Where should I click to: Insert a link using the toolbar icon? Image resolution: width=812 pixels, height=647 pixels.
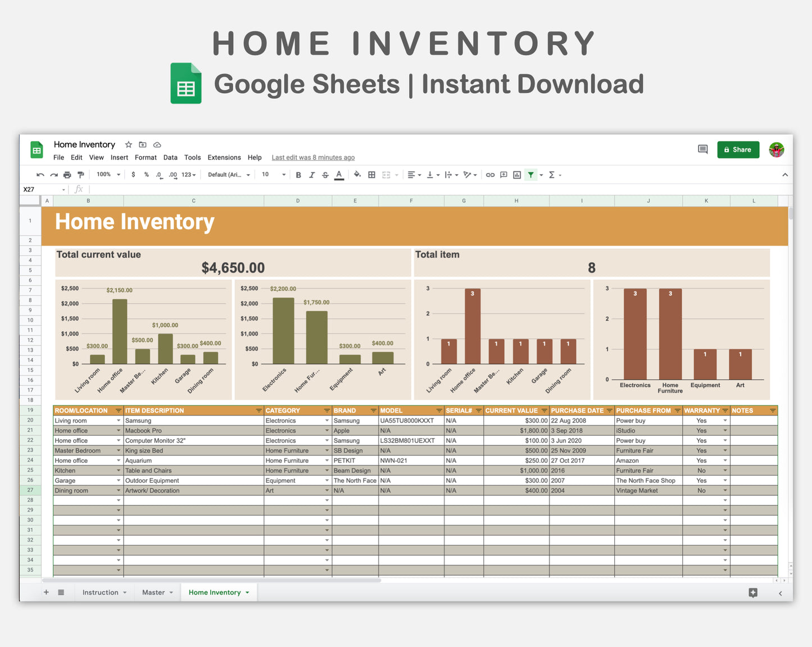(x=489, y=175)
